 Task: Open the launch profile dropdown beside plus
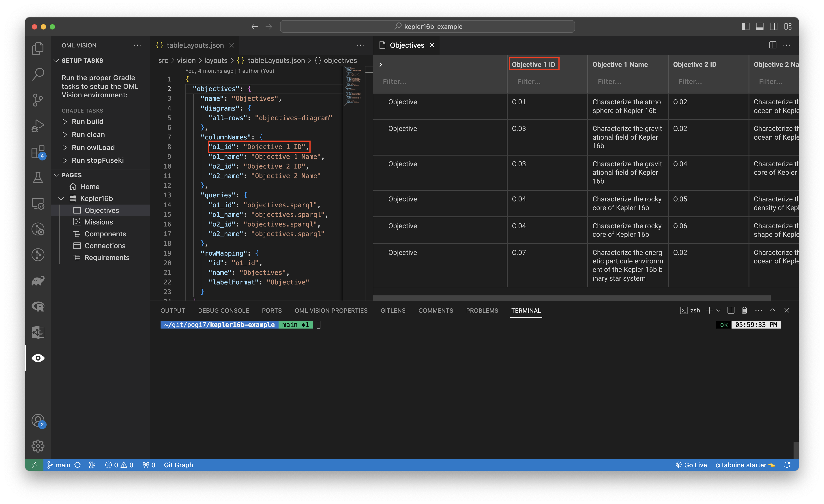(x=718, y=310)
